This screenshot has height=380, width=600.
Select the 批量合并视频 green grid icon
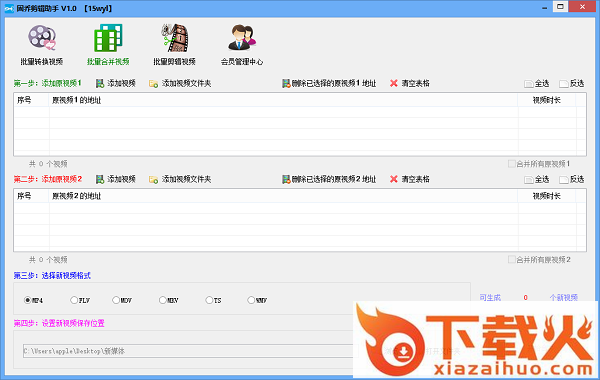(x=108, y=38)
